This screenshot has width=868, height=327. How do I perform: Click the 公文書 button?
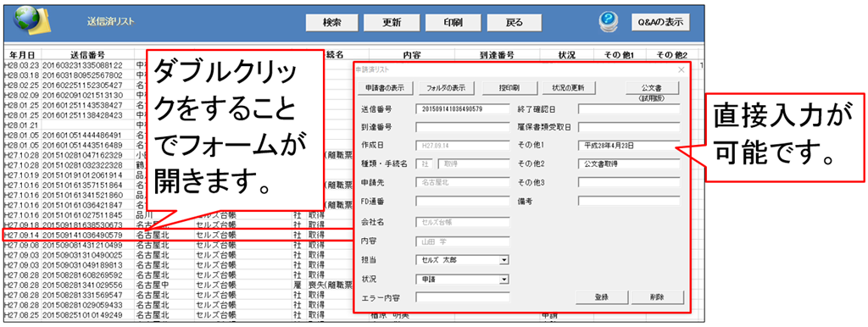tap(652, 88)
